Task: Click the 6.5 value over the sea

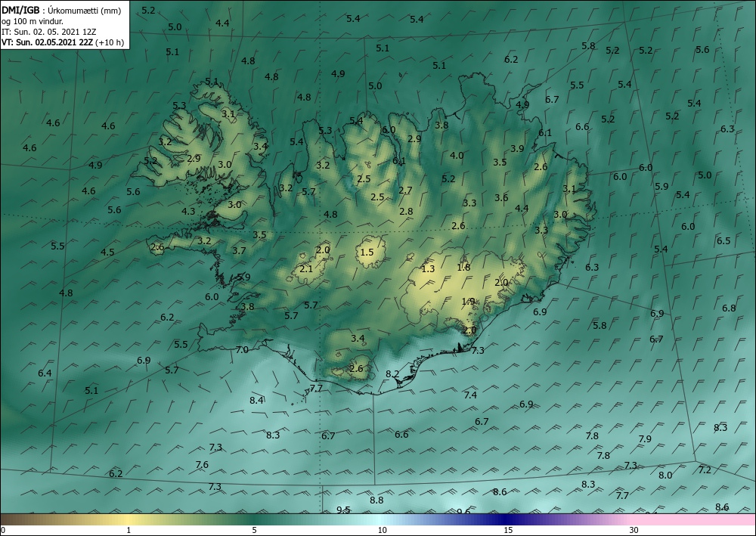Action: (x=723, y=241)
